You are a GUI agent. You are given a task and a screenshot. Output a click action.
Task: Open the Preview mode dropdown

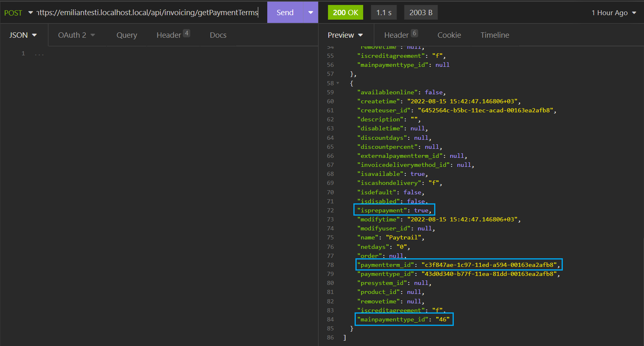click(x=345, y=35)
